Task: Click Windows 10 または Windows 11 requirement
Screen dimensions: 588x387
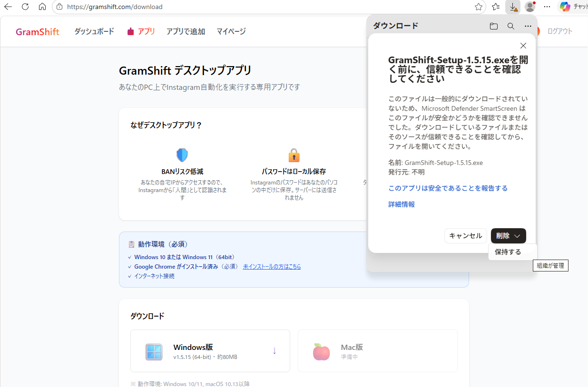Action: 185,257
